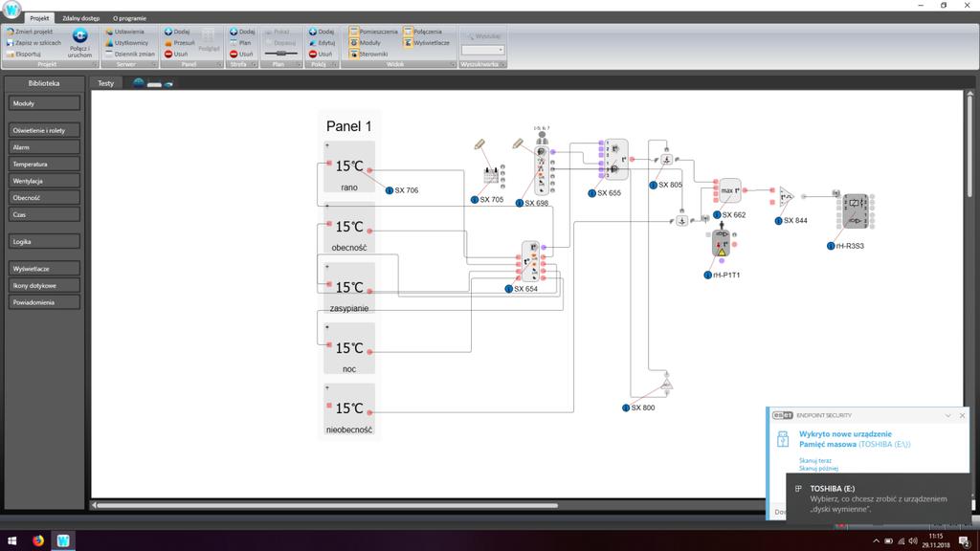Click Eksportuj in the Projekt group
The height and width of the screenshot is (551, 980).
click(24, 54)
